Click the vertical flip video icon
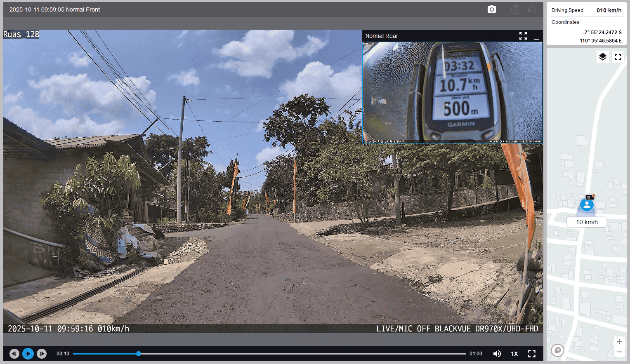 (x=515, y=9)
